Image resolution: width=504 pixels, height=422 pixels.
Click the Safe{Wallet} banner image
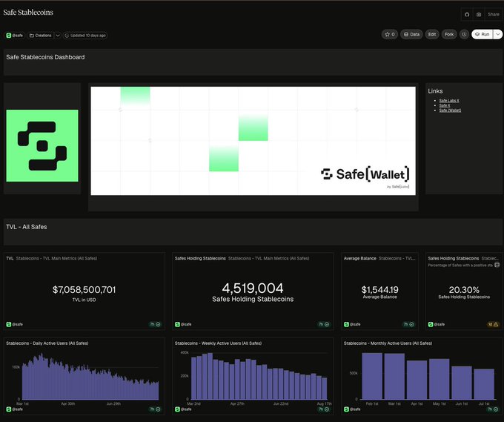tap(253, 141)
